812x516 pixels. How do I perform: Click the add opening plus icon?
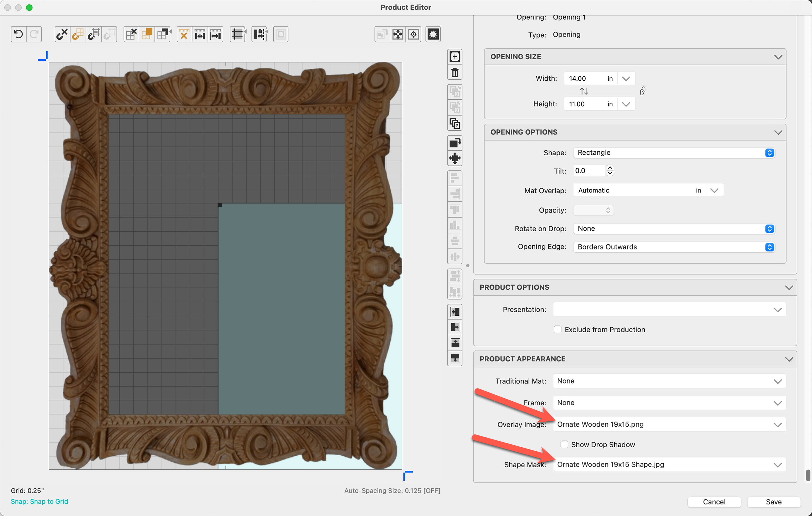(454, 57)
